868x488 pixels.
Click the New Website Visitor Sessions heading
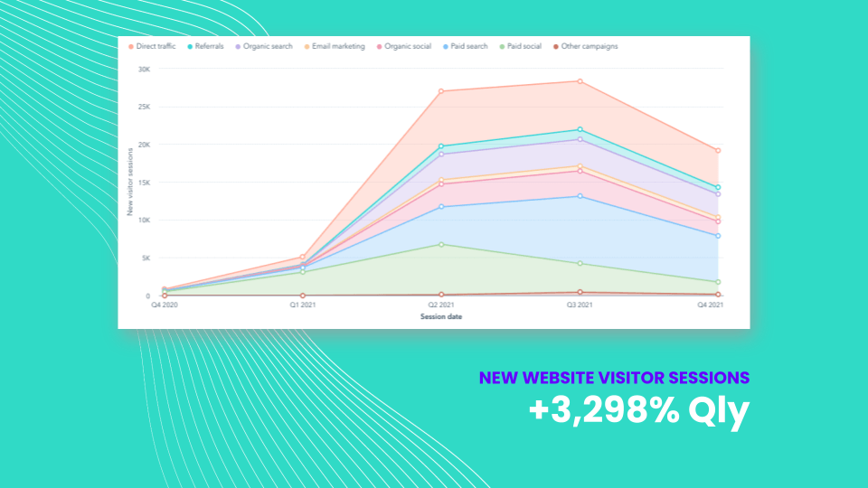click(614, 377)
